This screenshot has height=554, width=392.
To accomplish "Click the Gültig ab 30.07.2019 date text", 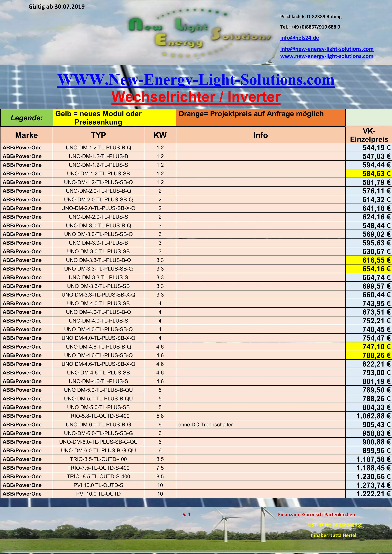I will [56, 7].
